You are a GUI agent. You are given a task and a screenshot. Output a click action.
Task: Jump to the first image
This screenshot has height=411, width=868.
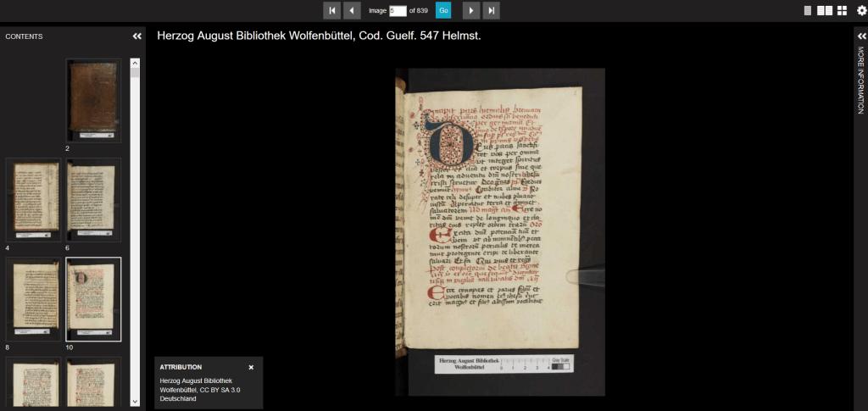331,10
